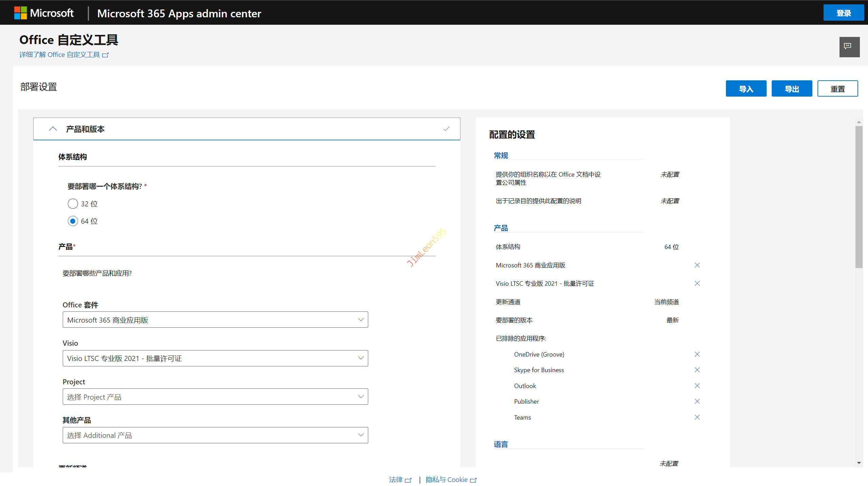Remove Visio LTSC 专业版 2021 product entry
Viewport: 868px width, 486px height.
[697, 283]
